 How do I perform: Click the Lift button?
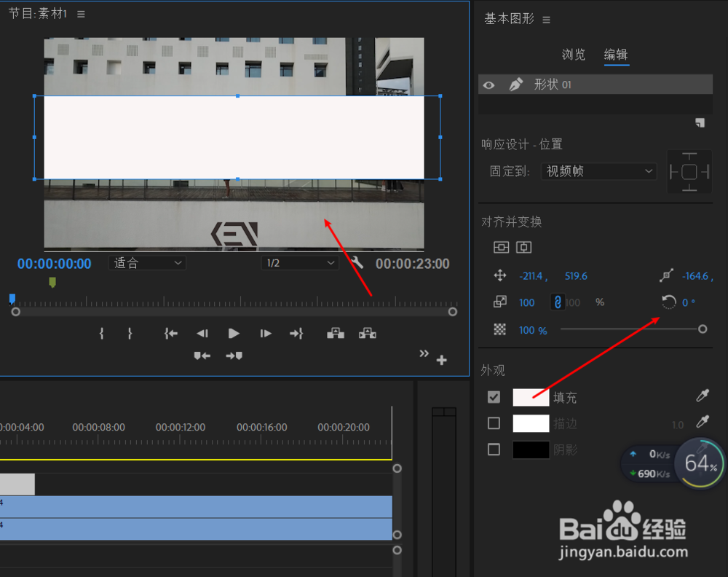tap(336, 333)
